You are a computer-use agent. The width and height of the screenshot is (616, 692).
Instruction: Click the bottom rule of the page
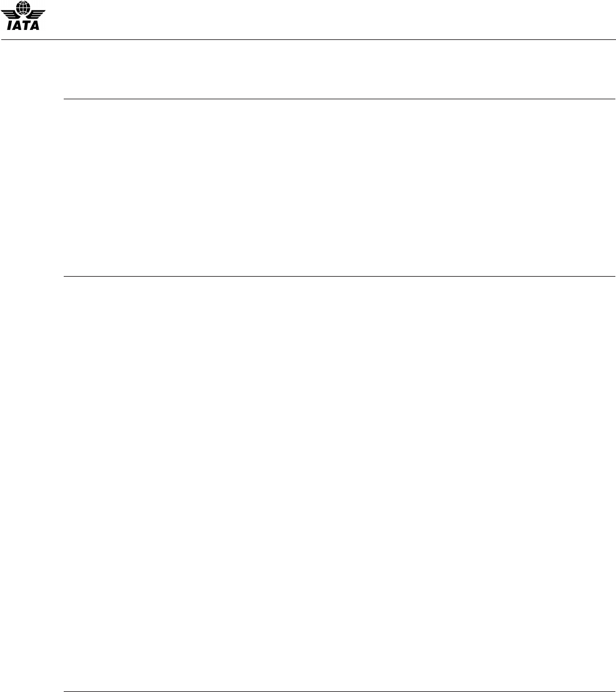(340, 691)
